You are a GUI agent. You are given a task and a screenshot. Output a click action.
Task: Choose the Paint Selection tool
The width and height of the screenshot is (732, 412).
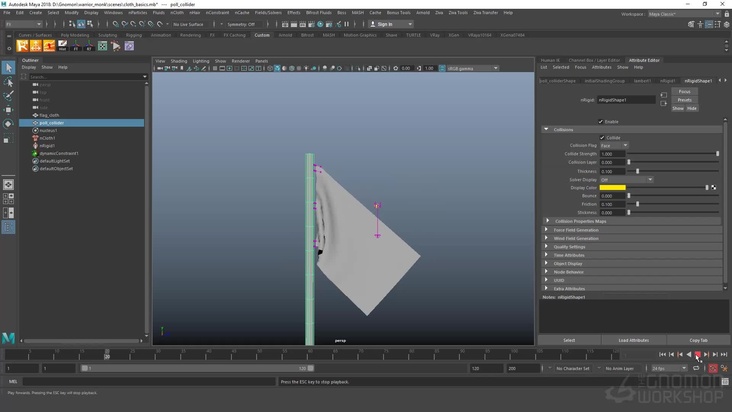tap(8, 96)
